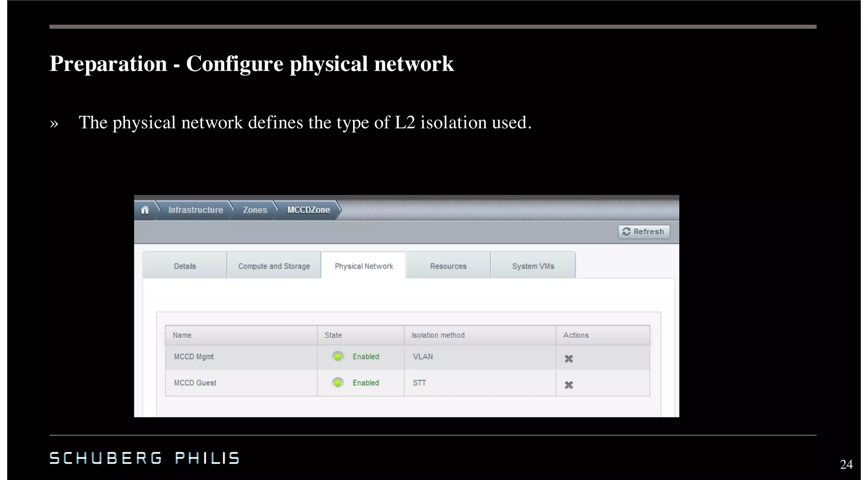Click Enabled state of MCCD Guest

[366, 383]
